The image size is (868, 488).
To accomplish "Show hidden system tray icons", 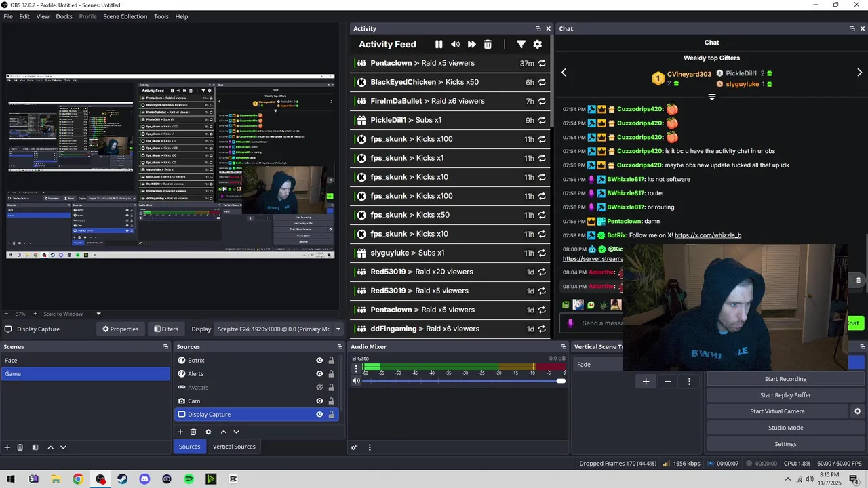I will pos(787,479).
